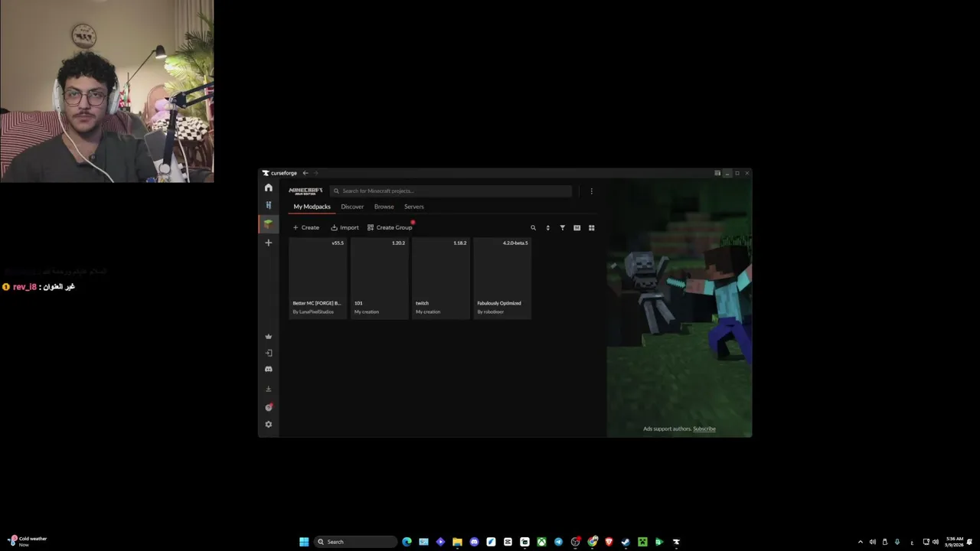The image size is (980, 551).
Task: Click the Subscribe link under the ad
Action: [704, 429]
